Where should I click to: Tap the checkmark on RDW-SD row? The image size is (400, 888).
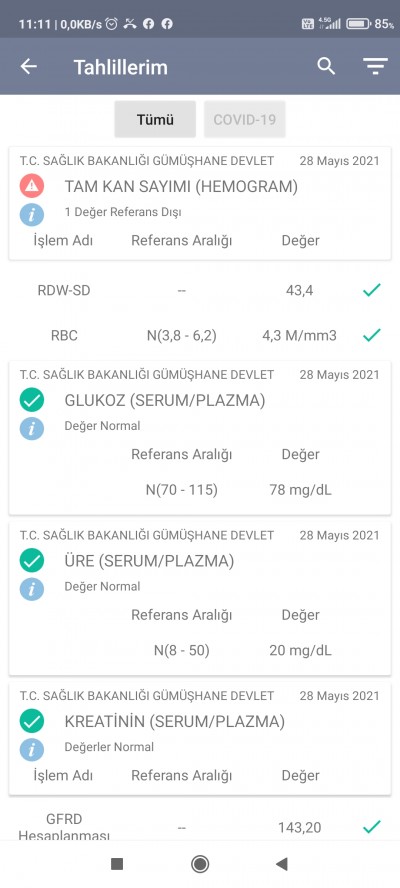pyautogui.click(x=372, y=291)
